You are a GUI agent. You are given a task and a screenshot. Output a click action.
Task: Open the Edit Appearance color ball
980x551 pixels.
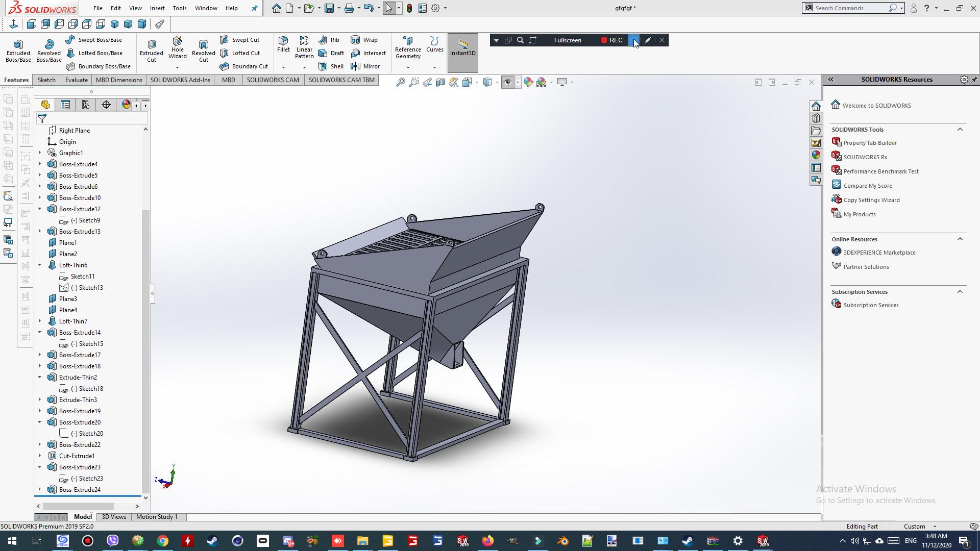point(528,82)
